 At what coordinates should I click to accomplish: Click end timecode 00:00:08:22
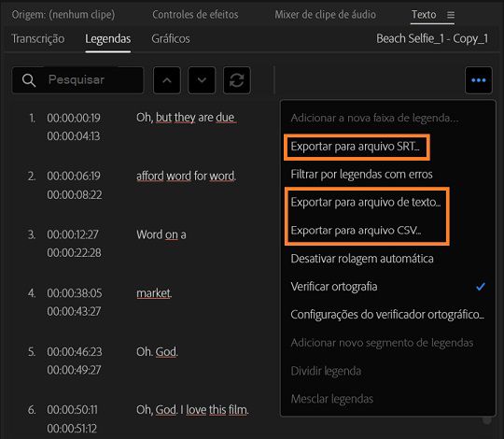(x=75, y=195)
